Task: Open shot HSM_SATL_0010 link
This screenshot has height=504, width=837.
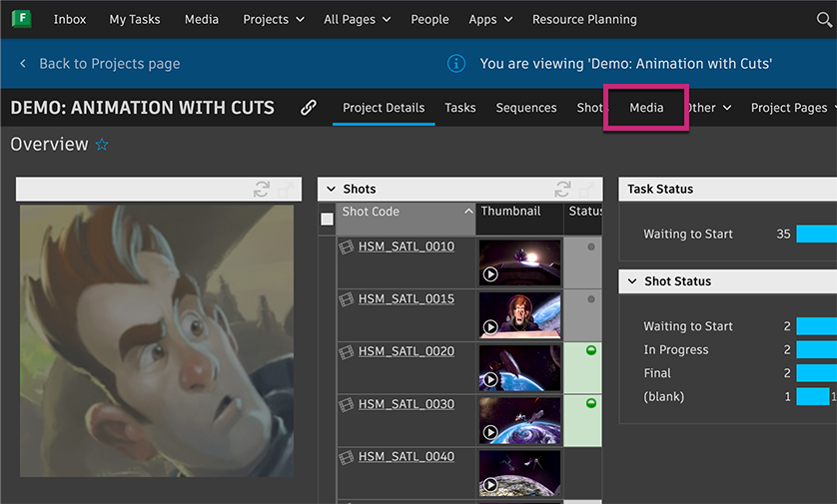Action: point(407,247)
